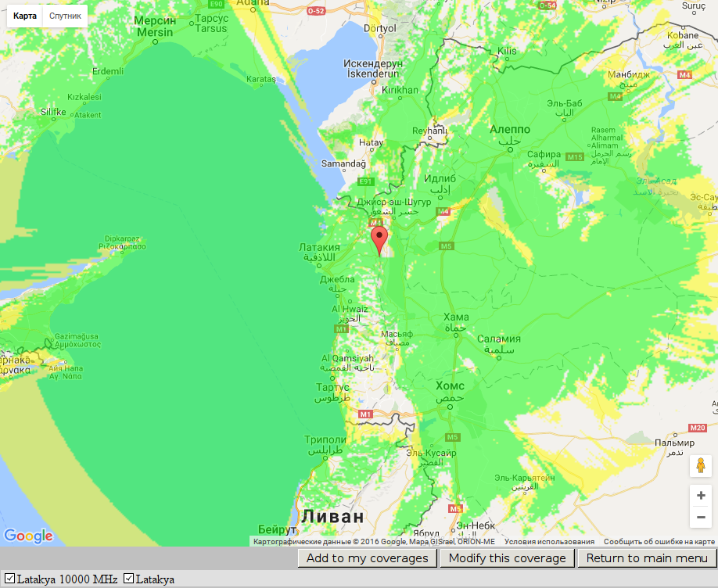Click the E91 road shield
This screenshot has width=718, height=588.
pos(364,181)
